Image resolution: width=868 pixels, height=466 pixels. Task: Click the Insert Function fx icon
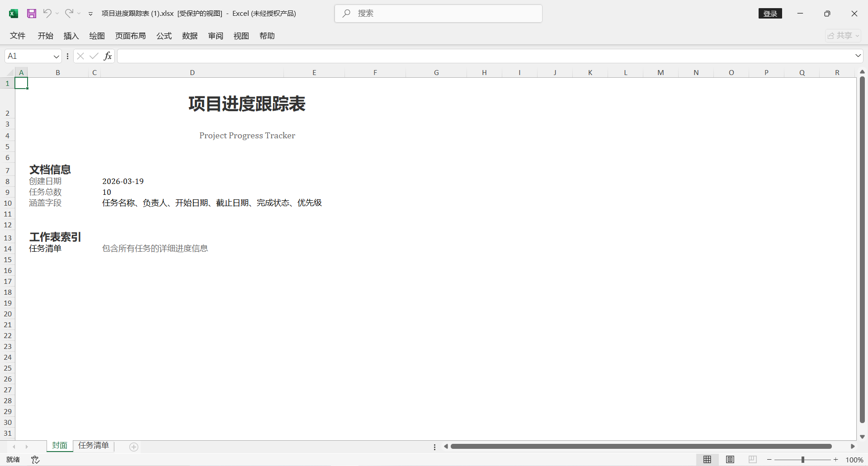[108, 56]
